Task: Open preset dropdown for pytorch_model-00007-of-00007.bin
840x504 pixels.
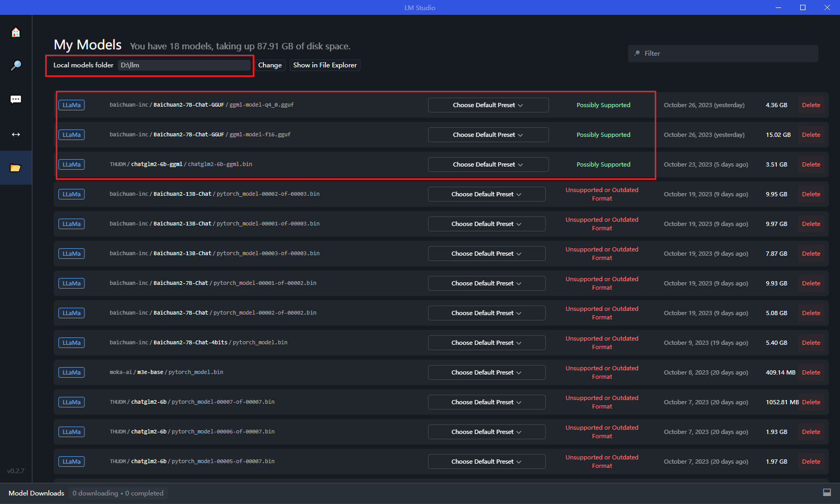Action: 486,402
